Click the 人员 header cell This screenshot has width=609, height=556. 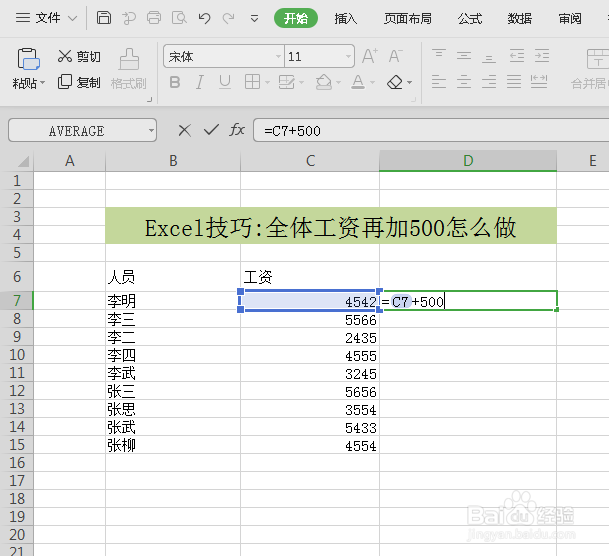click(x=173, y=277)
